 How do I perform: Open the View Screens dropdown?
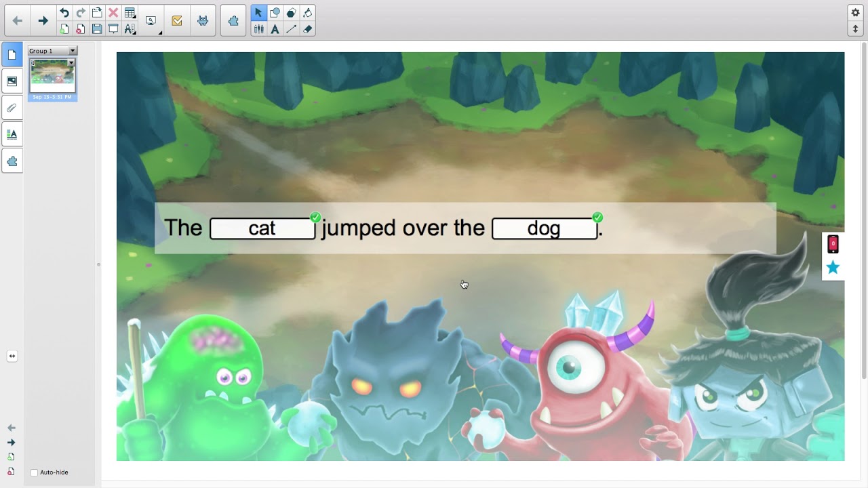pos(151,21)
